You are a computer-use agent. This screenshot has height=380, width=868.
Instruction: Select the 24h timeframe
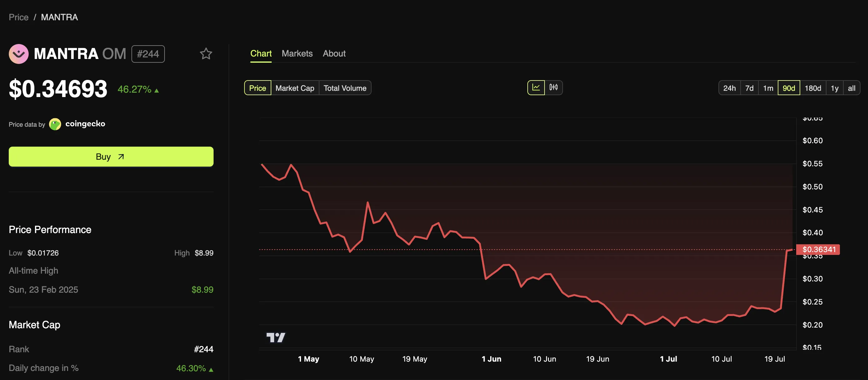[729, 88]
